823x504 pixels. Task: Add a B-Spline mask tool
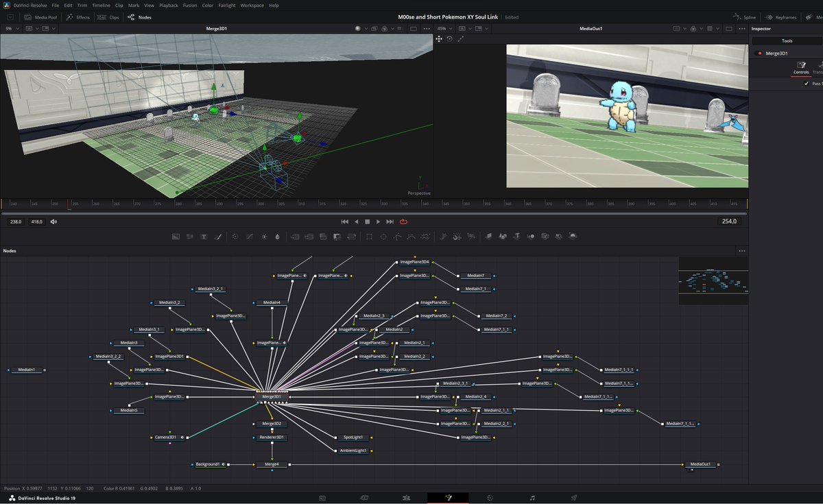coord(411,236)
